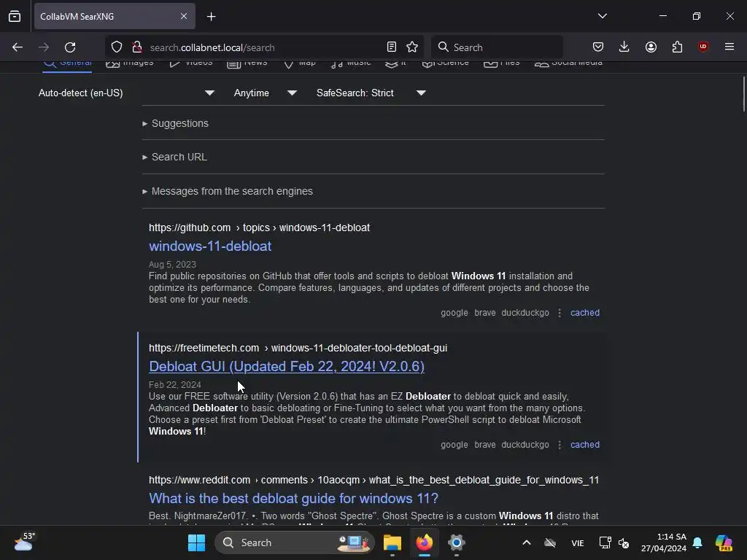747x560 pixels.
Task: Open Firefox from taskbar
Action: (425, 542)
